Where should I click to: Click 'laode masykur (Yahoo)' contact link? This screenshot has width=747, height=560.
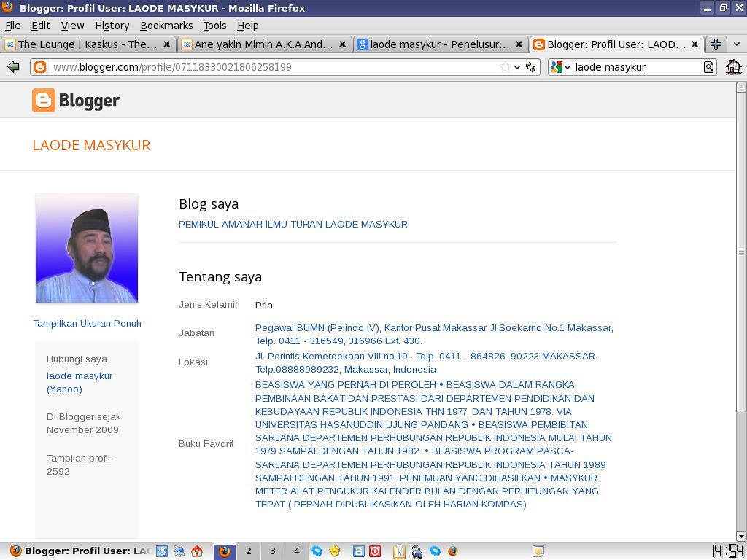tap(80, 382)
